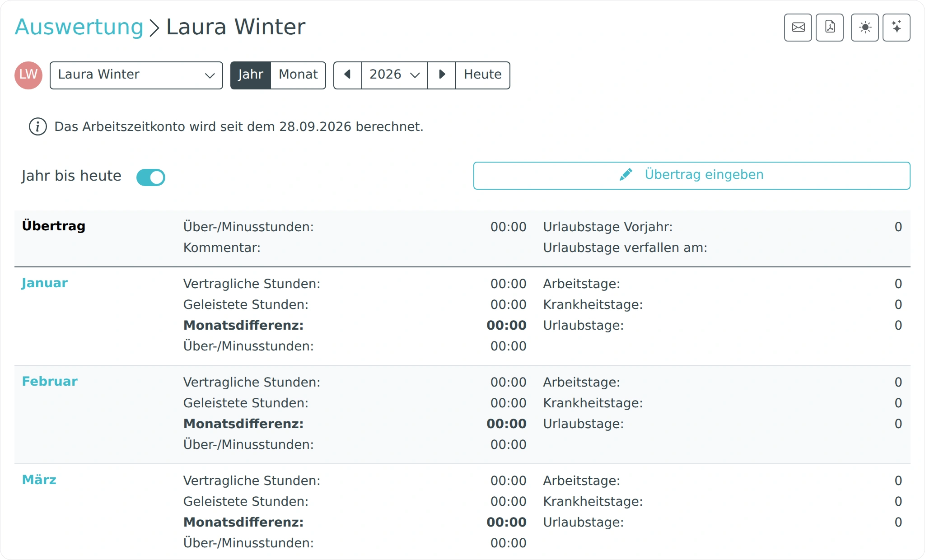925x560 pixels.
Task: Click März Vertragliche Stunden label
Action: tap(252, 481)
